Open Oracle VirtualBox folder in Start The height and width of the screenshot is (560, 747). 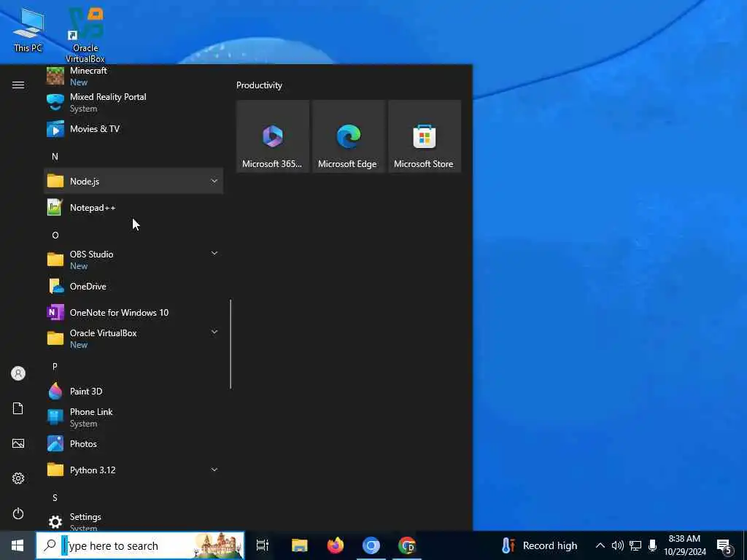click(133, 338)
